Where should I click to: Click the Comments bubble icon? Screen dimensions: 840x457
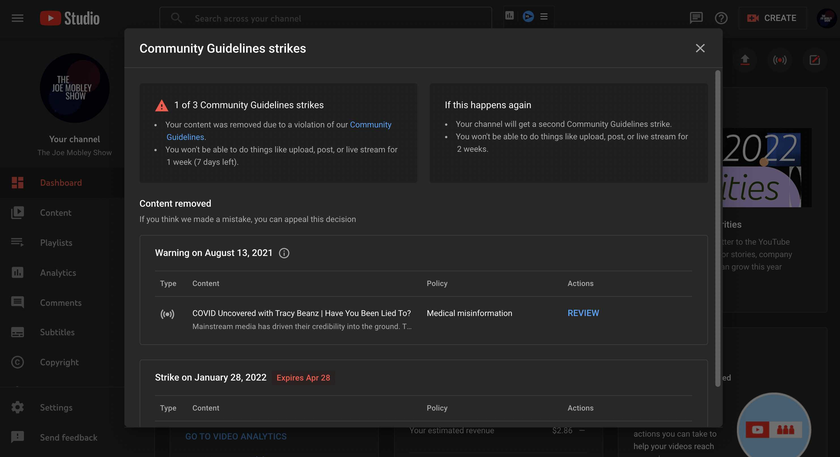pos(18,303)
